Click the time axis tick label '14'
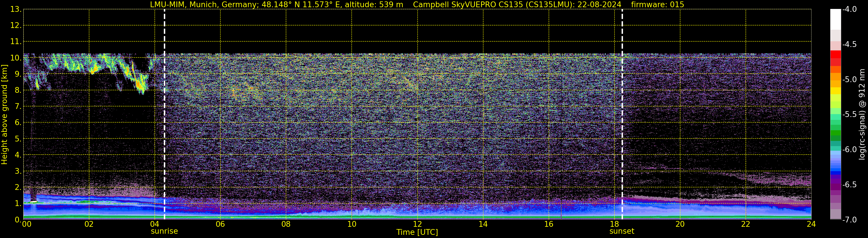This screenshot has height=238, width=868. click(x=483, y=224)
